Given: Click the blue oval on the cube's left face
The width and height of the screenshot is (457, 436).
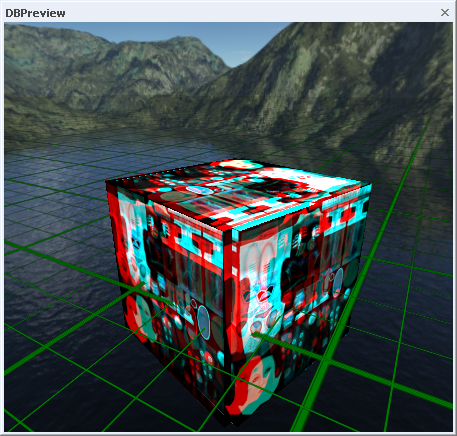Looking at the screenshot, I should coord(203,322).
